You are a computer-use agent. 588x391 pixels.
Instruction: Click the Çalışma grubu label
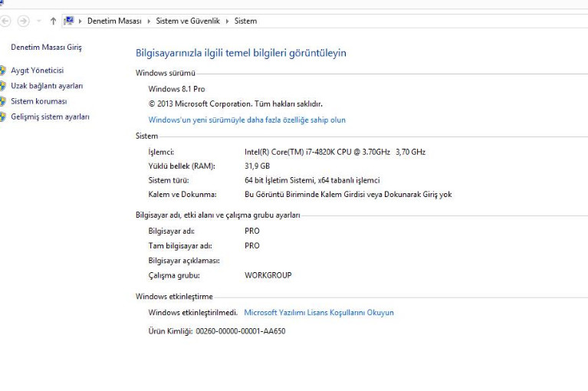click(174, 275)
